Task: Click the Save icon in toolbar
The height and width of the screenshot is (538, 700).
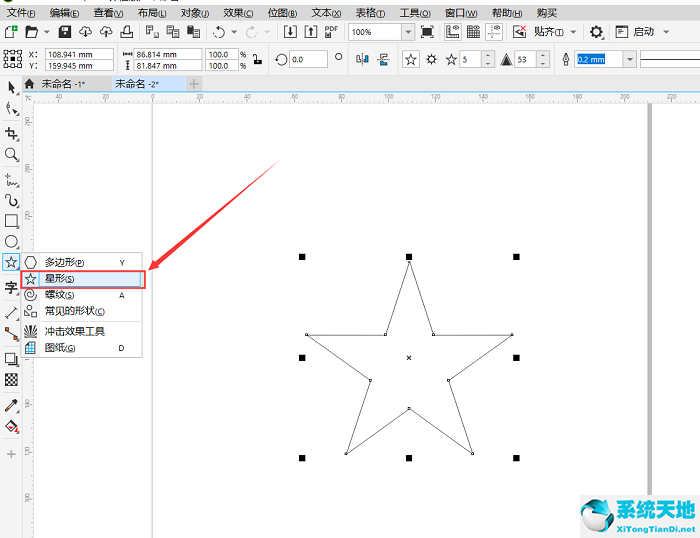Action: tap(64, 33)
